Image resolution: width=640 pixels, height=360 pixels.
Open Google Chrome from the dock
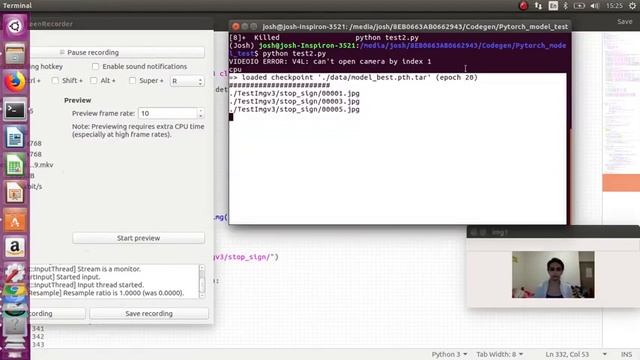tap(15, 291)
